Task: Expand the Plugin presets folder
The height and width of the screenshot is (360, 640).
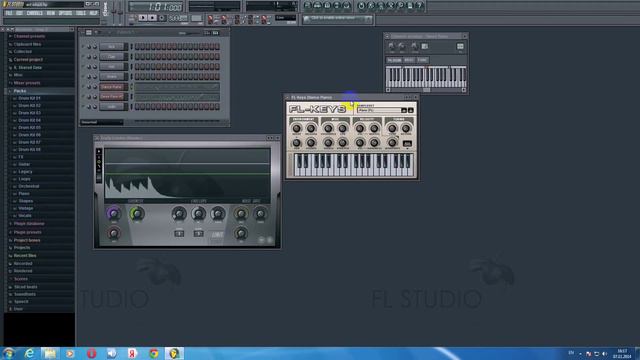Action: (x=27, y=232)
